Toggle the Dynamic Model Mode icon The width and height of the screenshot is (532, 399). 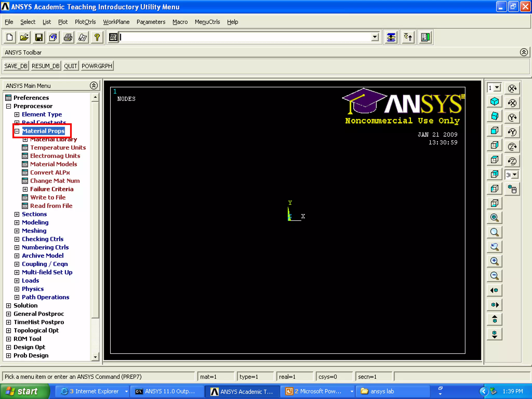[512, 189]
